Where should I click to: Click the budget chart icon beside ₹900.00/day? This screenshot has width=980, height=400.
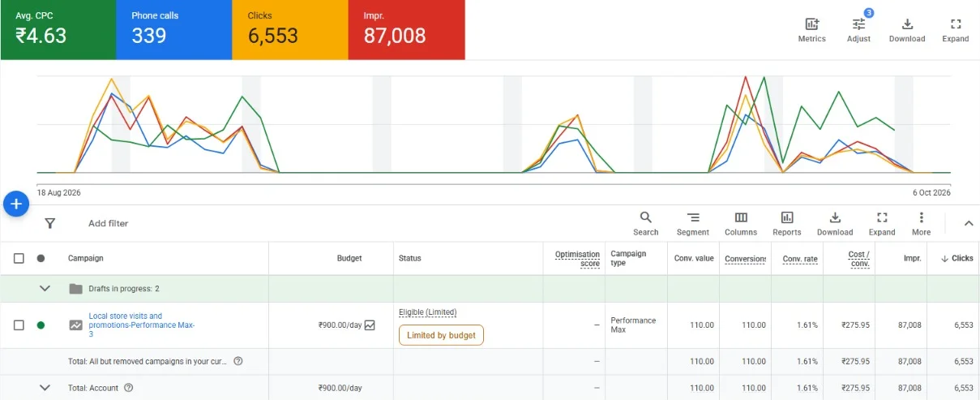370,325
